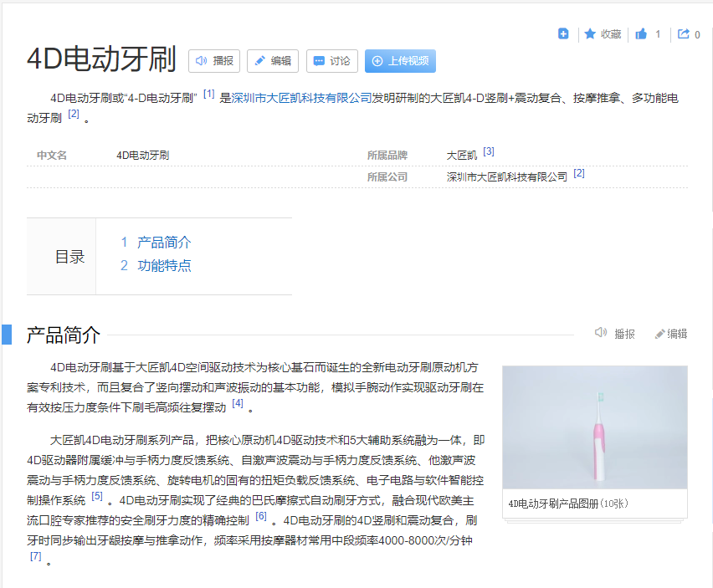Click the 所属品牌 field label
Image resolution: width=713 pixels, height=588 pixels.
[x=387, y=156]
